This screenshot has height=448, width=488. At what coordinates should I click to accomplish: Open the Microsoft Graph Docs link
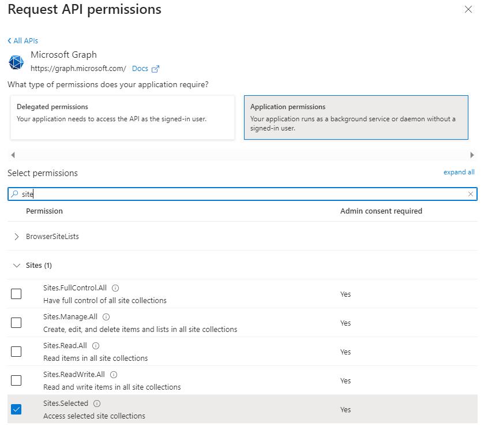[140, 69]
